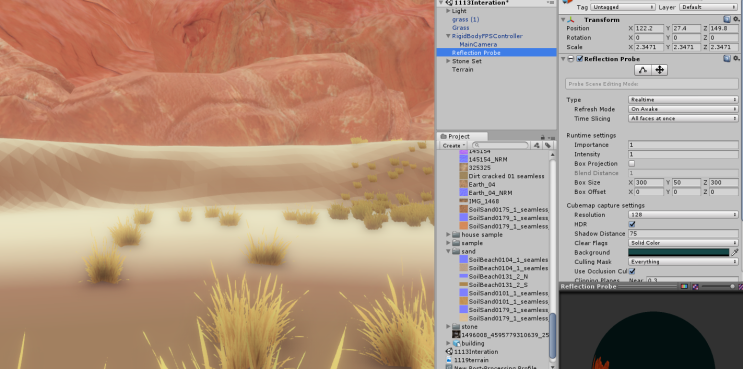
Task: Expand the Stone Set hierarchy item
Action: 448,61
